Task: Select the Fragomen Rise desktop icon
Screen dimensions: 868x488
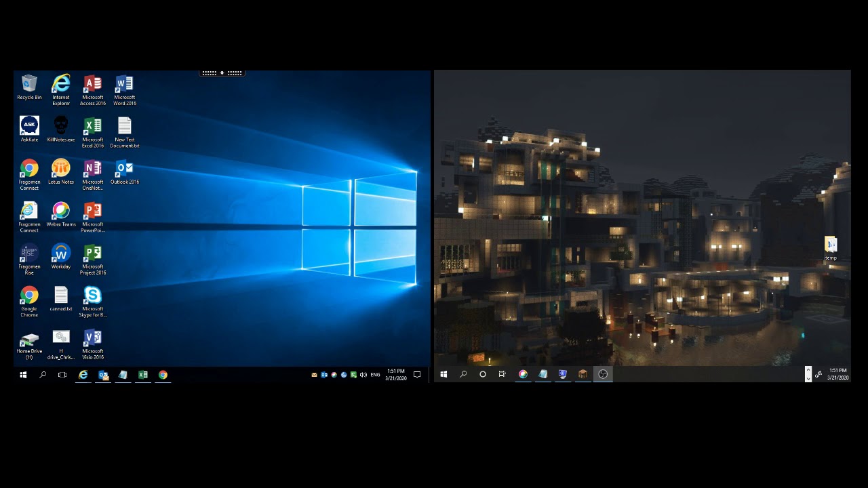Action: (x=29, y=260)
